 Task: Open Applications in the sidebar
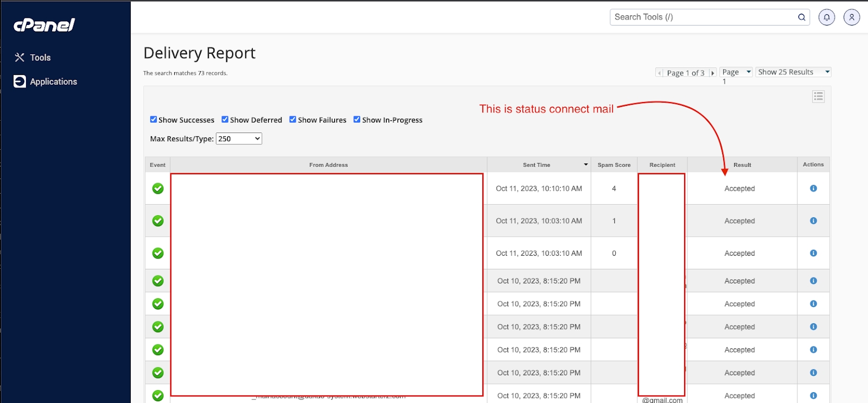pos(53,81)
